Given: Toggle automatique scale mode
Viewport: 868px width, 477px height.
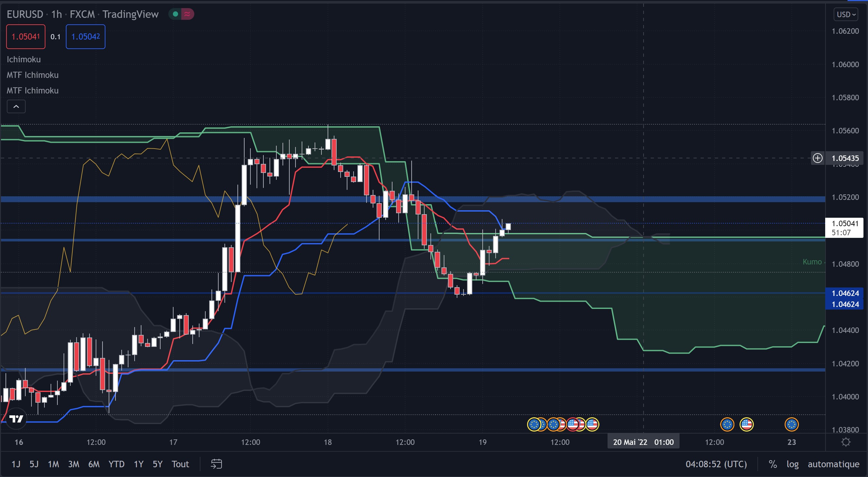Looking at the screenshot, I should tap(833, 464).
